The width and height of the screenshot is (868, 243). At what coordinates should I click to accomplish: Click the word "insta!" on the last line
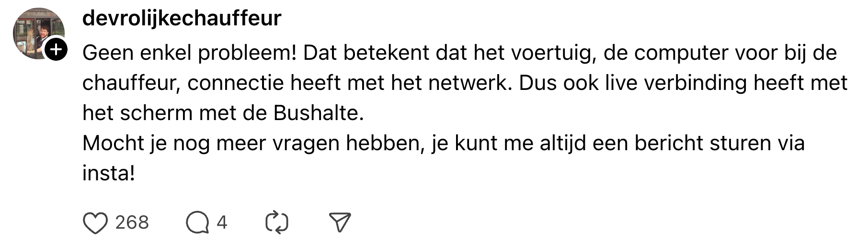(108, 173)
